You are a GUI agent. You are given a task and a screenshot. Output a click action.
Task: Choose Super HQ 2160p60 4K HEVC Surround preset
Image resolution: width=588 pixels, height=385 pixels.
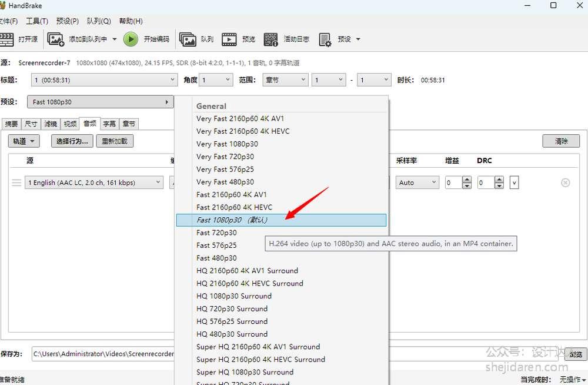click(x=281, y=360)
